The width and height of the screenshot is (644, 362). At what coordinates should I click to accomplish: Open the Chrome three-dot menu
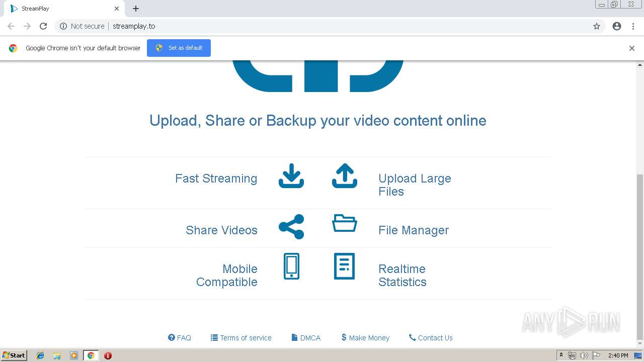(x=633, y=26)
